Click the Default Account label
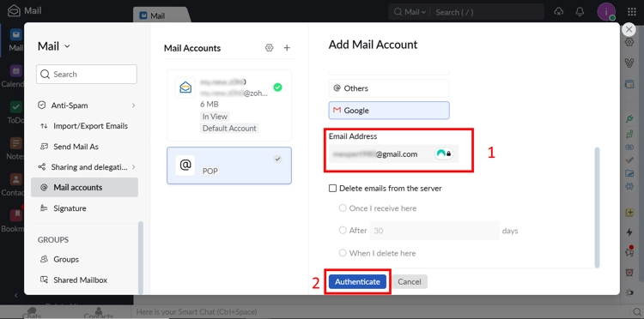The width and height of the screenshot is (644, 319). coord(229,129)
